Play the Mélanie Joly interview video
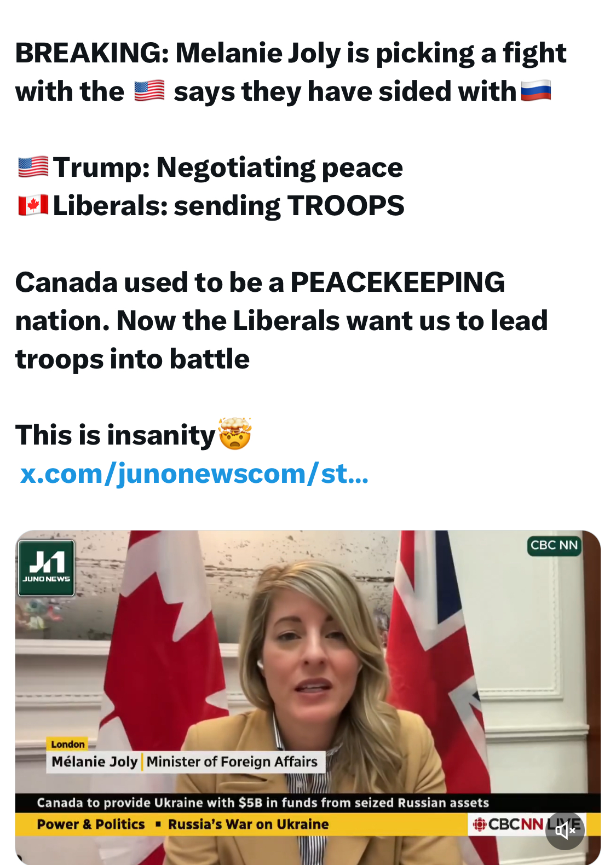This screenshot has height=865, width=616. pyautogui.click(x=308, y=697)
